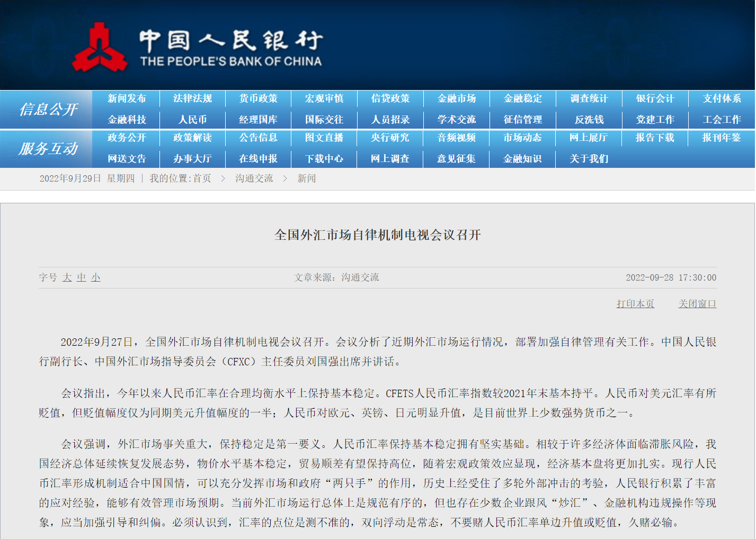Set font size to 小
The width and height of the screenshot is (756, 539).
pos(95,277)
